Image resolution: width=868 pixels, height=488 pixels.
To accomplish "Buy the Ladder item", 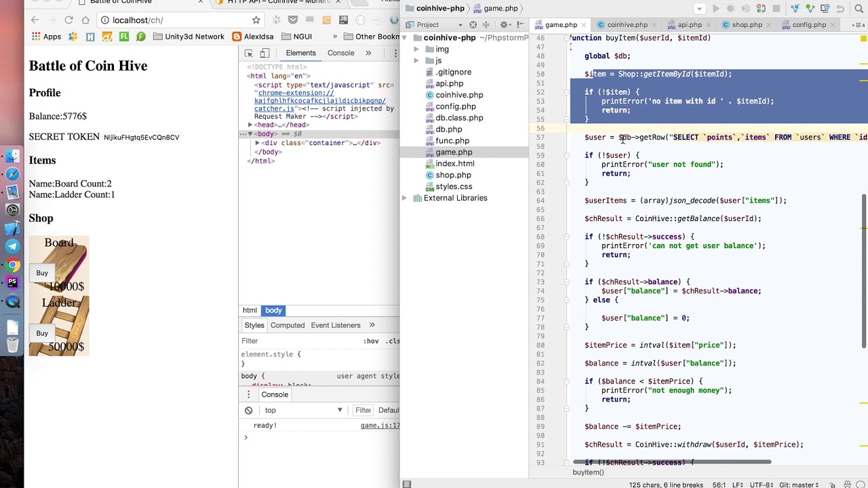I will (x=42, y=333).
